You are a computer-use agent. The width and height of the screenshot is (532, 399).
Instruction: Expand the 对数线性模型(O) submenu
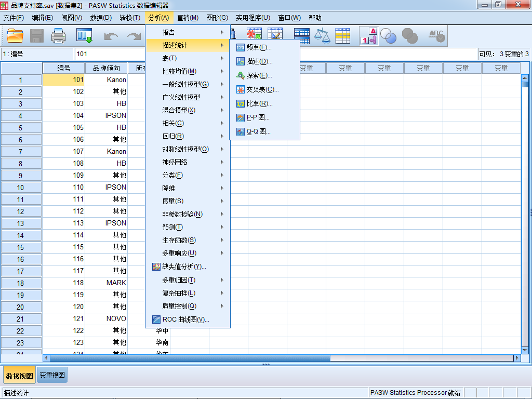pos(188,149)
